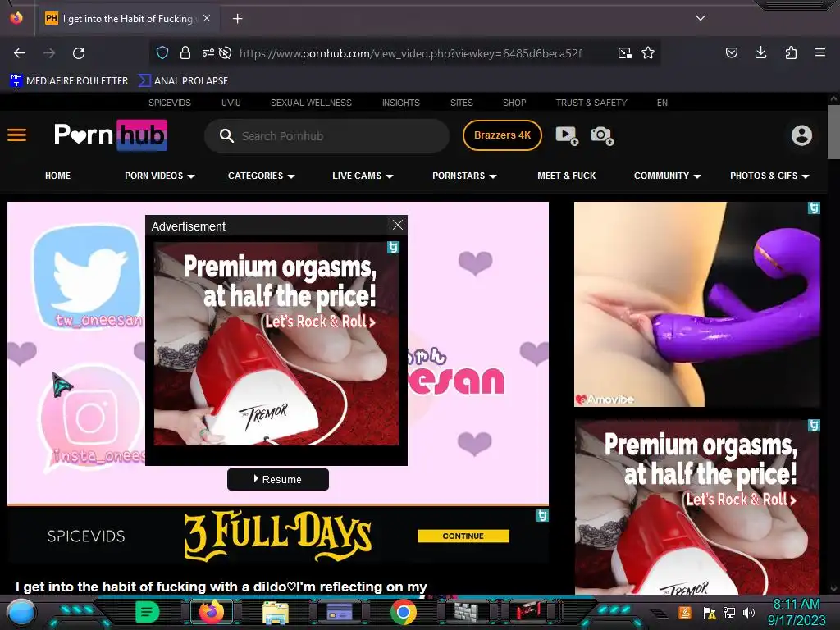Open a new browser tab
Screen dimensions: 840x630
pos(237,19)
